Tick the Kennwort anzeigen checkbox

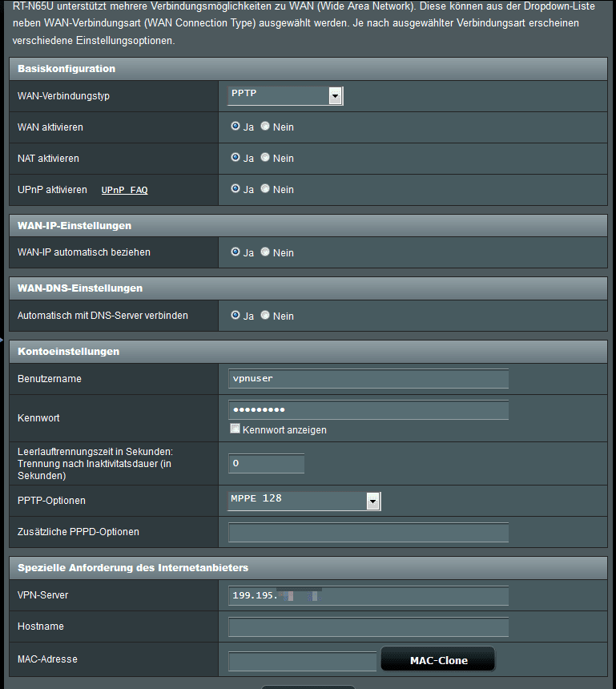pos(235,429)
